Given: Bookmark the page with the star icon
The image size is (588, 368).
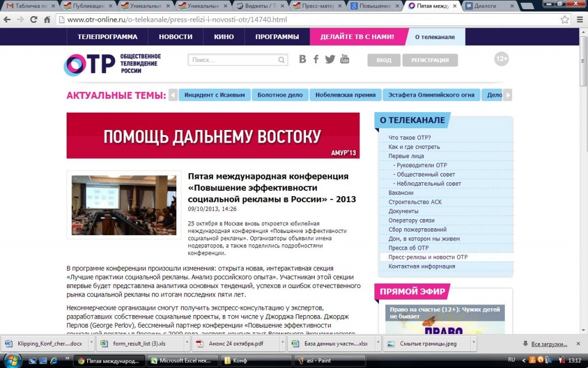Looking at the screenshot, I should tap(565, 20).
